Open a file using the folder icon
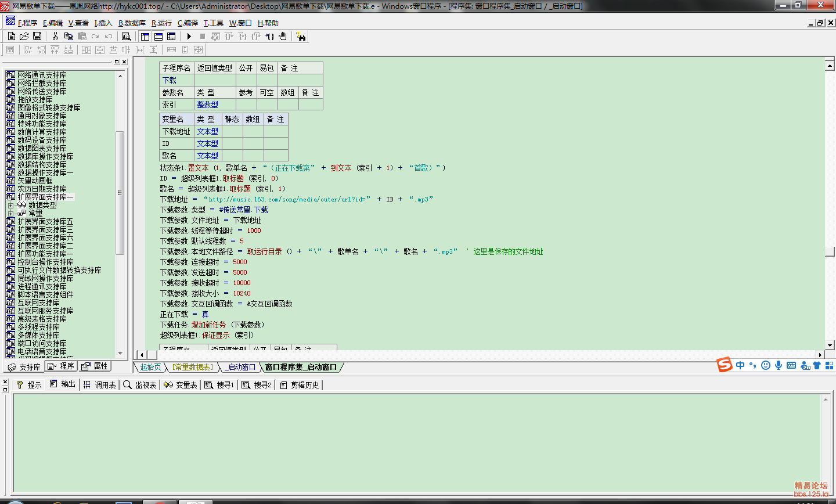 point(24,36)
